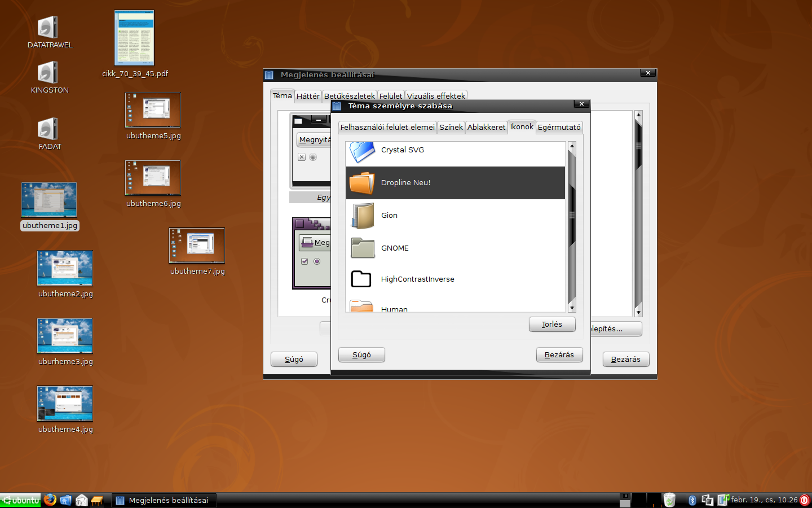Click Súgó in Téma személyre szabása dialog

click(x=361, y=354)
